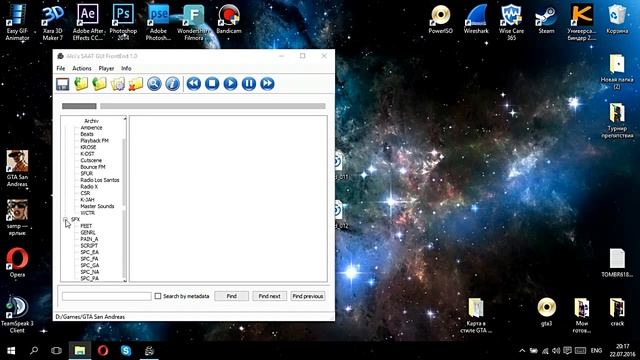Click the short dark gray bar

[x=79, y=106]
